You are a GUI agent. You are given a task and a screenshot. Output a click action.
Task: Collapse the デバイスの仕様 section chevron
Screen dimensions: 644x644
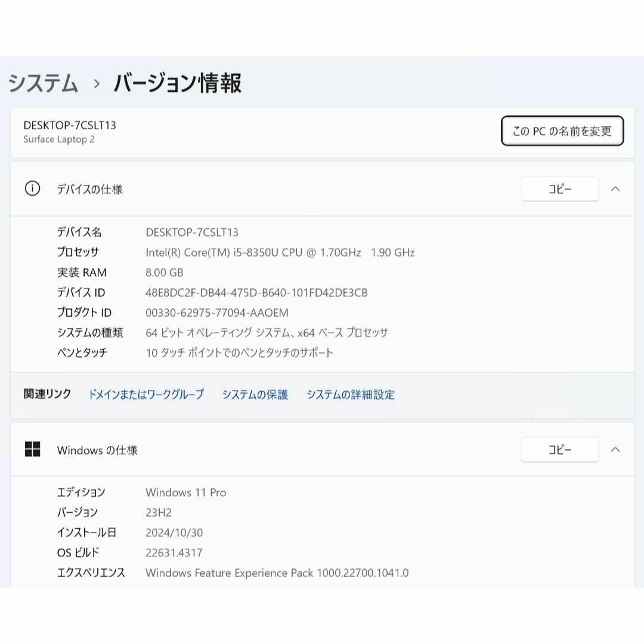pos(615,189)
